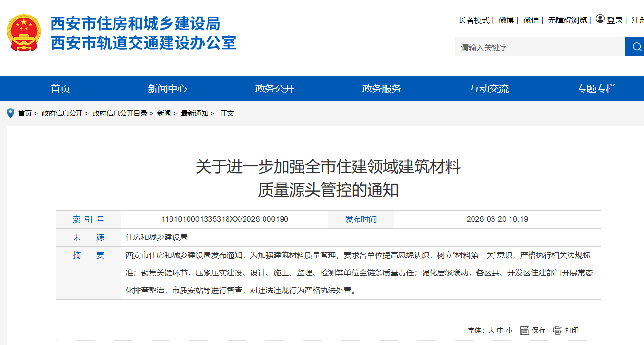Click the location pin breadcrumb icon
644x345 pixels.
pyautogui.click(x=10, y=113)
